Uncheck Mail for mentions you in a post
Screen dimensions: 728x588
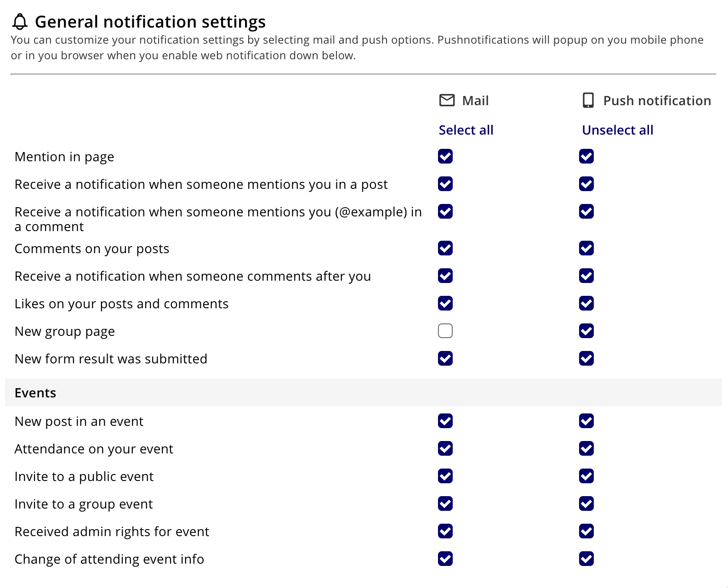coord(445,184)
